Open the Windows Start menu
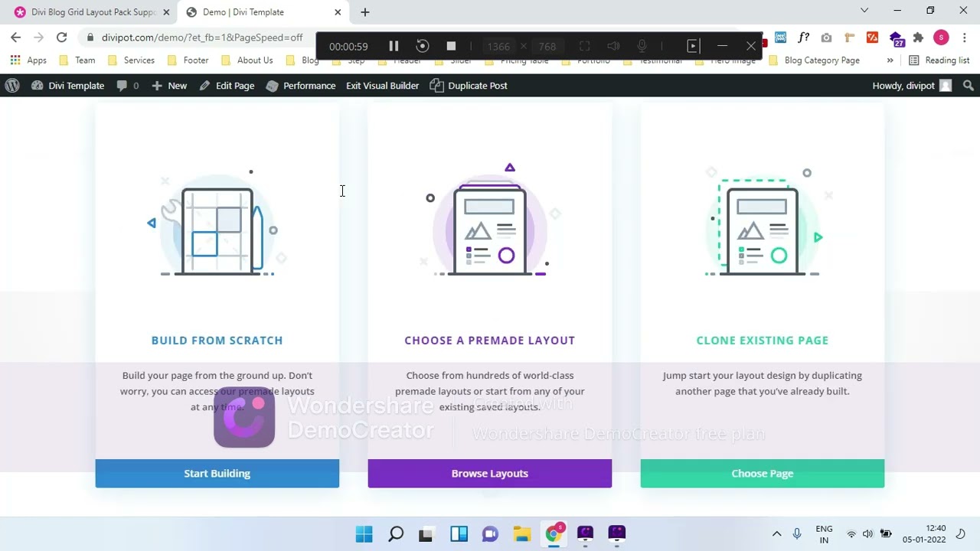 click(x=364, y=533)
